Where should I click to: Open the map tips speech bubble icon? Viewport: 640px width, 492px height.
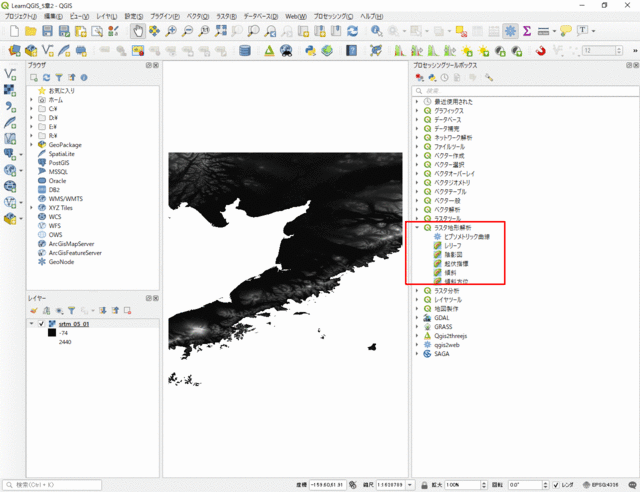[x=566, y=31]
